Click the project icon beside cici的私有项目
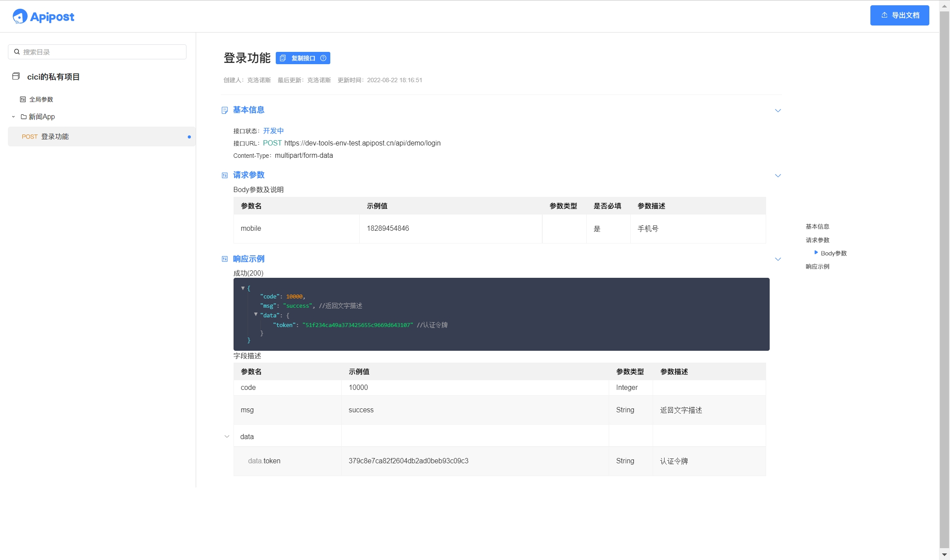This screenshot has height=560, width=950. (16, 76)
